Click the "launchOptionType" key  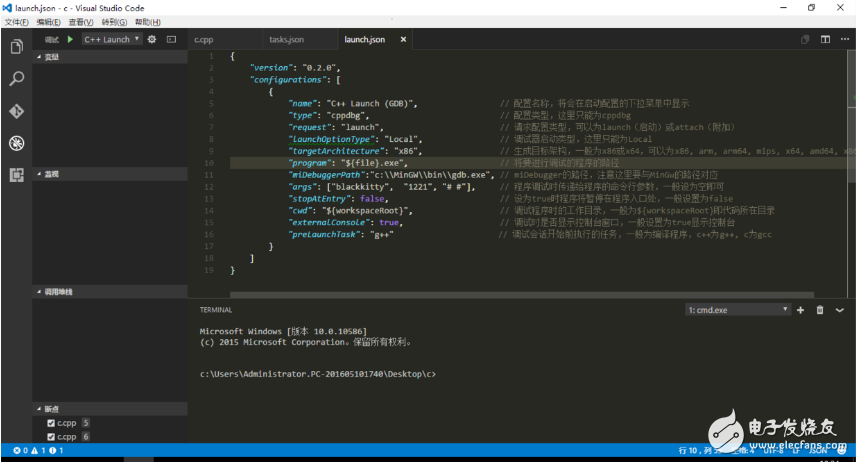click(331, 139)
